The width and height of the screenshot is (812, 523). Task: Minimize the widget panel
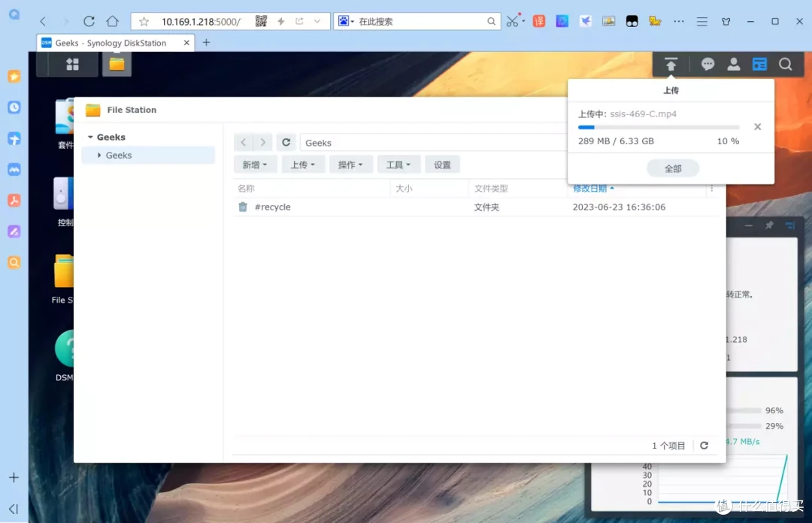[748, 225]
